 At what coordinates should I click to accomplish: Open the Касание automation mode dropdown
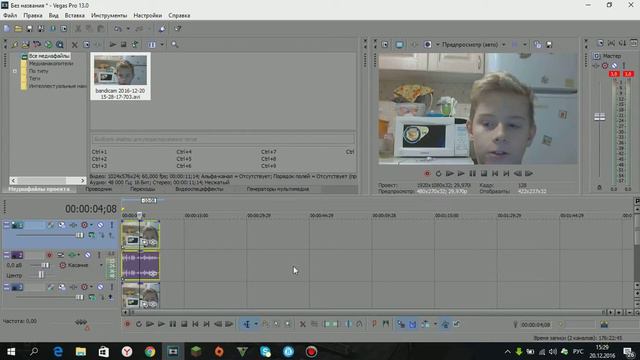(x=101, y=265)
